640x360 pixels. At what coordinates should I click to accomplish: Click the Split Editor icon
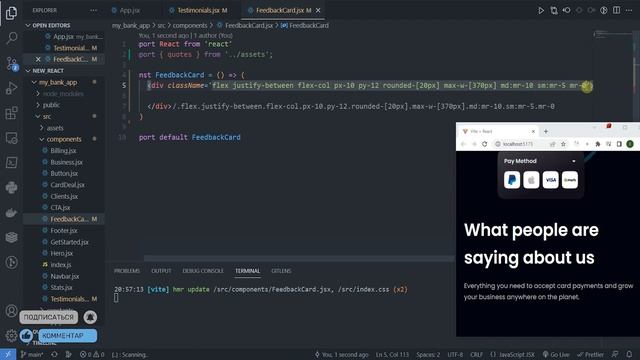[616, 10]
